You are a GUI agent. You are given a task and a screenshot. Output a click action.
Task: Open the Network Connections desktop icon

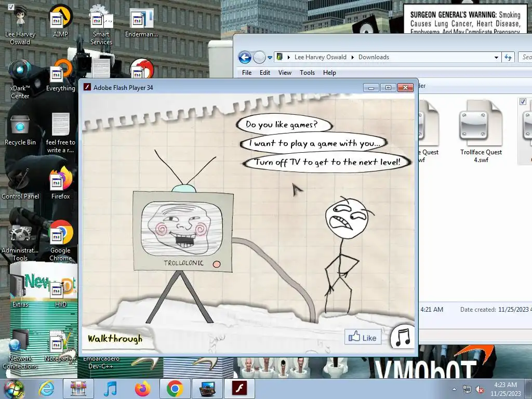click(20, 349)
